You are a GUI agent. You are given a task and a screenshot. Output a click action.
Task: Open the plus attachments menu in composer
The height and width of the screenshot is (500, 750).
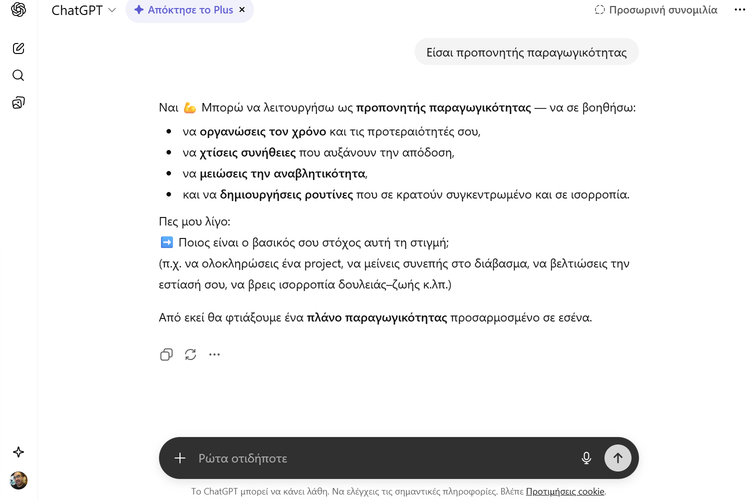pos(180,458)
